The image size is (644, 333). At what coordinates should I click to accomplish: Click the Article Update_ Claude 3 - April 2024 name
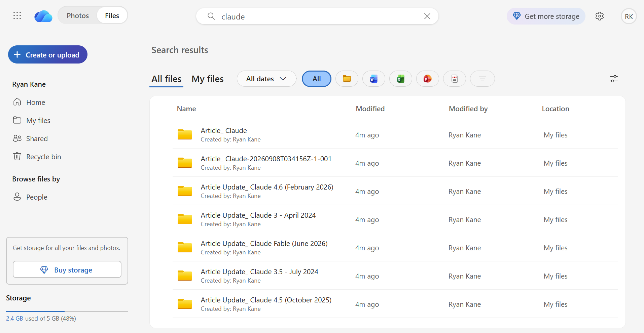click(258, 215)
